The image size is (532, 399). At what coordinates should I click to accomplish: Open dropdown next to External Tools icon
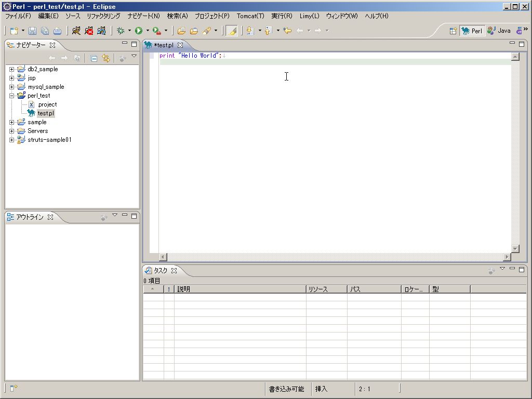166,31
